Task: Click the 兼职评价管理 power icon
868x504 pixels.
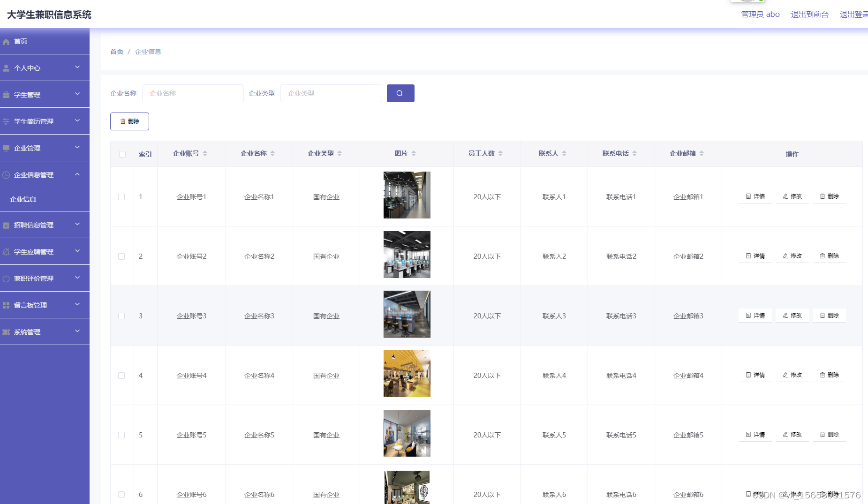Action: (6, 278)
